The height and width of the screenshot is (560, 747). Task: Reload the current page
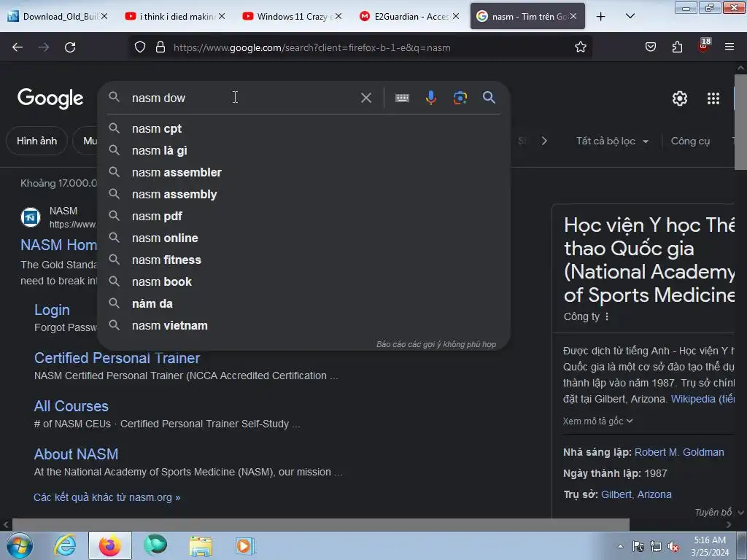(70, 47)
